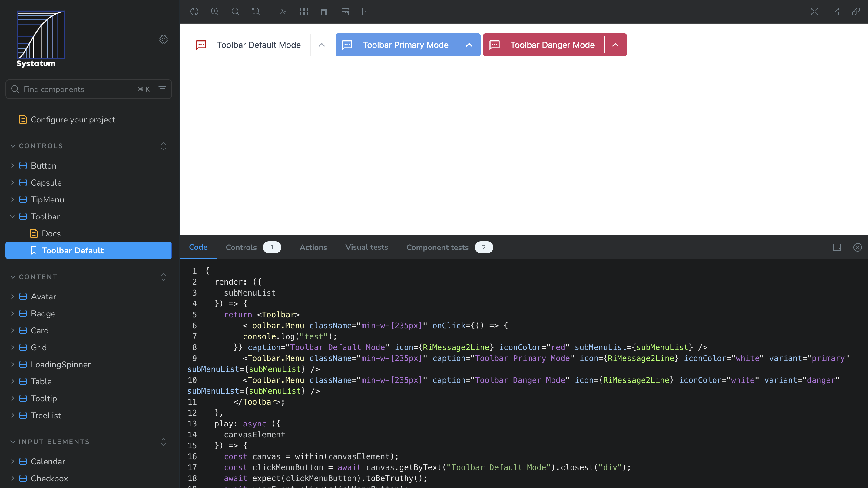Expand the Button component tree item
Image resolution: width=868 pixels, height=488 pixels.
pos(13,165)
